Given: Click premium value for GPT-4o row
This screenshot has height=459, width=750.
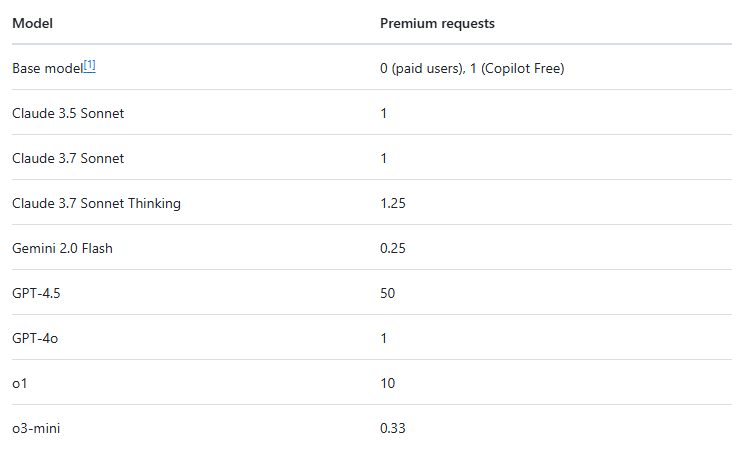Looking at the screenshot, I should click(x=384, y=339).
